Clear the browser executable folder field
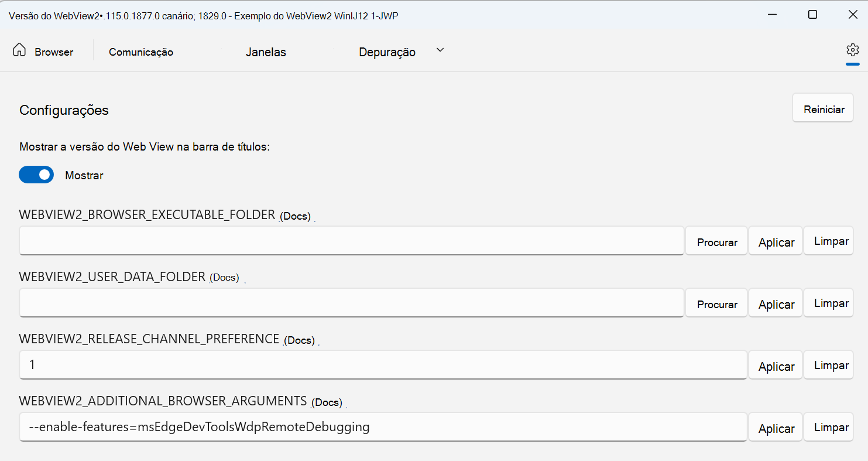Image resolution: width=868 pixels, height=461 pixels. click(x=828, y=241)
